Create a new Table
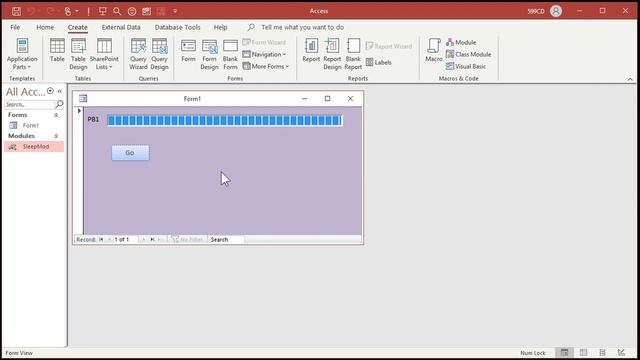 (57, 50)
